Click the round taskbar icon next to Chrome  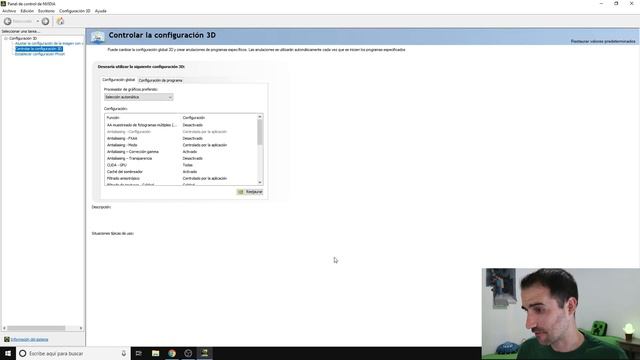[188, 353]
